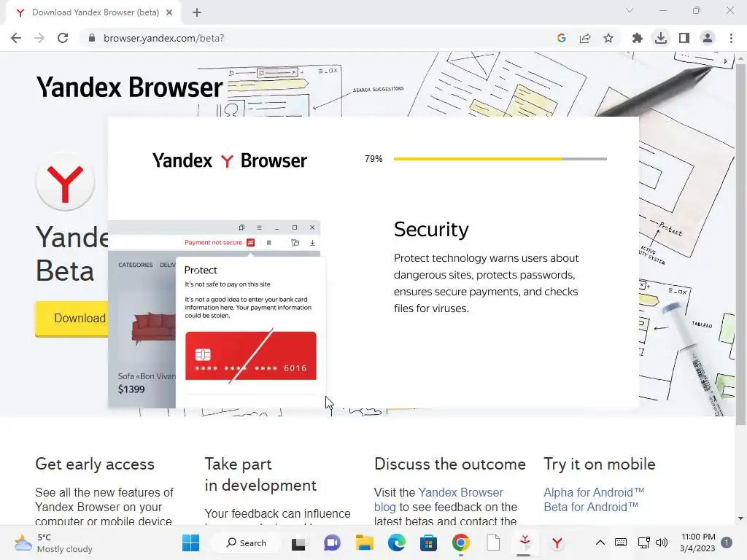The image size is (747, 560).
Task: View site information lock icon
Action: click(92, 38)
